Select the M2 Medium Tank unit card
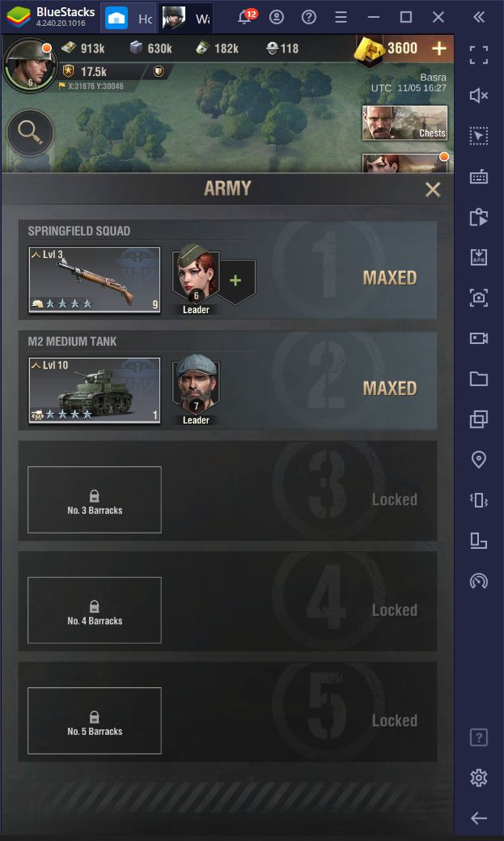Screen dimensions: 504x841 95,390
